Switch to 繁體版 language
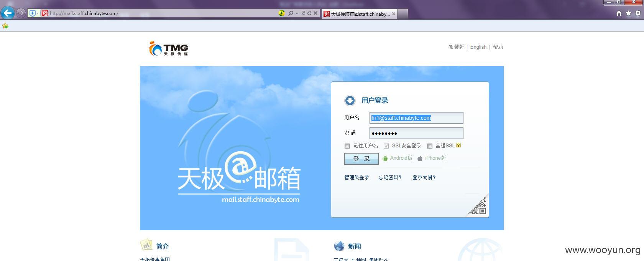Image resolution: width=644 pixels, height=261 pixels. [456, 47]
